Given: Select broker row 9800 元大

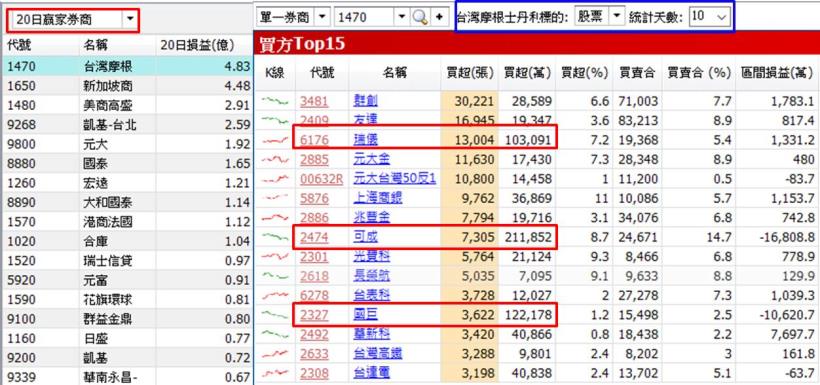Looking at the screenshot, I should 128,144.
